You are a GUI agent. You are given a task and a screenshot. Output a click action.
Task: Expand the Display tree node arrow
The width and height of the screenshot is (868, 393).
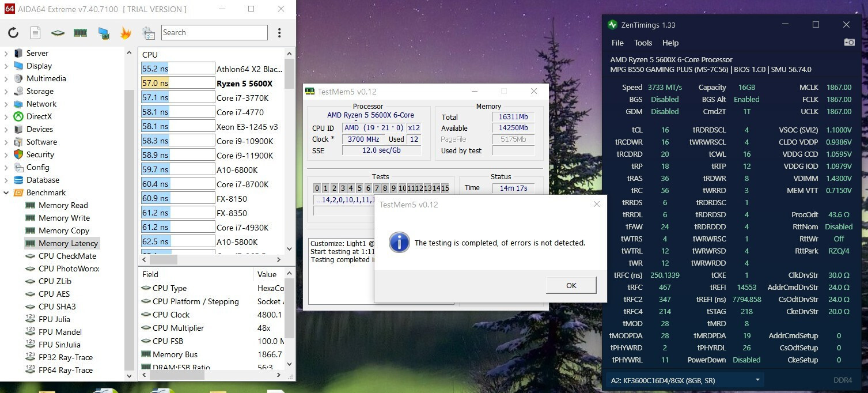(x=6, y=66)
